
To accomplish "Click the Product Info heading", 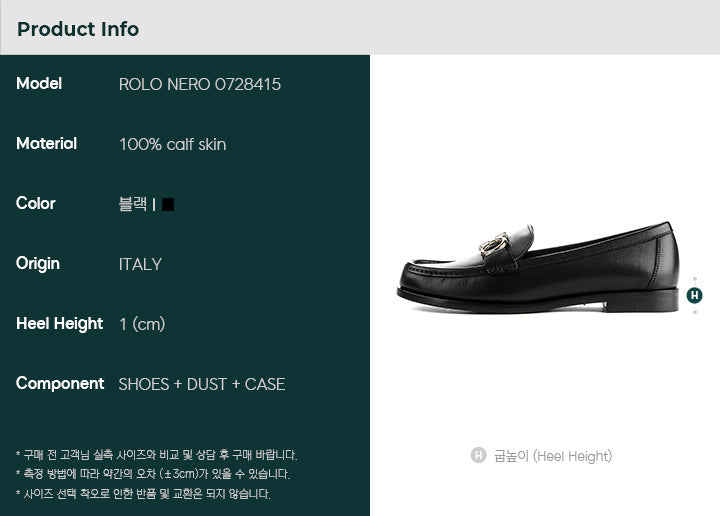I will tap(78, 29).
